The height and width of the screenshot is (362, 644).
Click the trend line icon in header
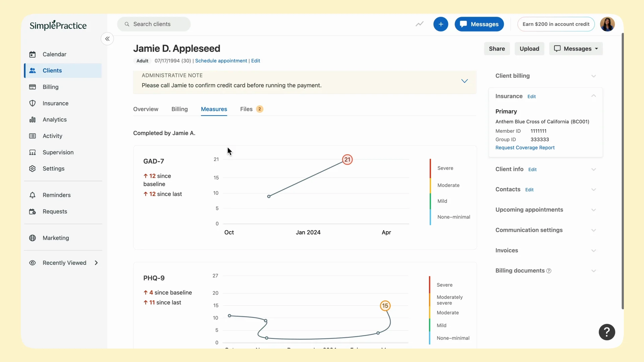(x=419, y=24)
